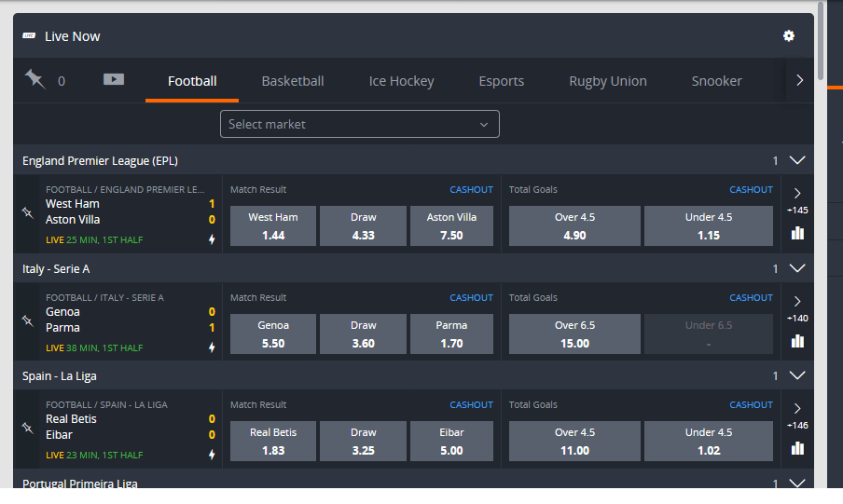Switch to the Esports tab
Image resolution: width=843 pixels, height=504 pixels.
coord(501,81)
